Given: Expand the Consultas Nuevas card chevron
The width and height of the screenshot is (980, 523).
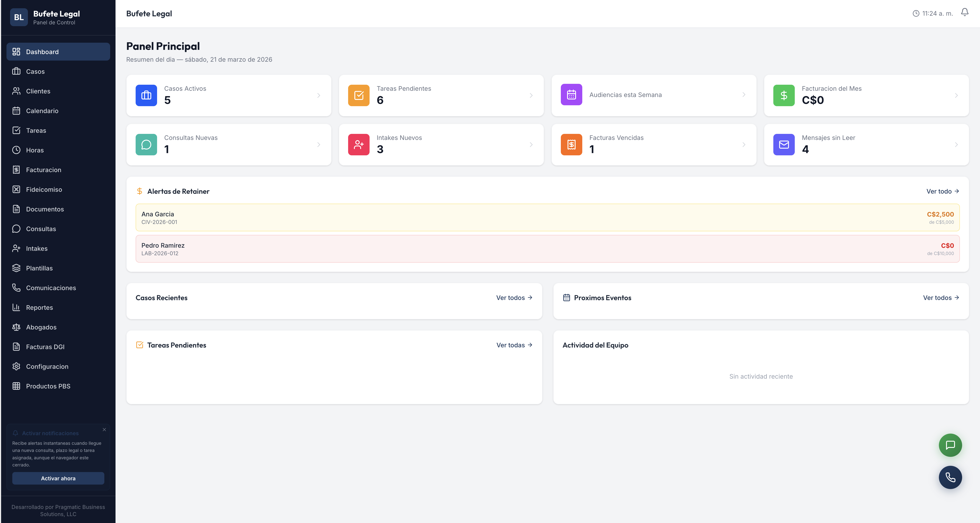Looking at the screenshot, I should coord(318,145).
